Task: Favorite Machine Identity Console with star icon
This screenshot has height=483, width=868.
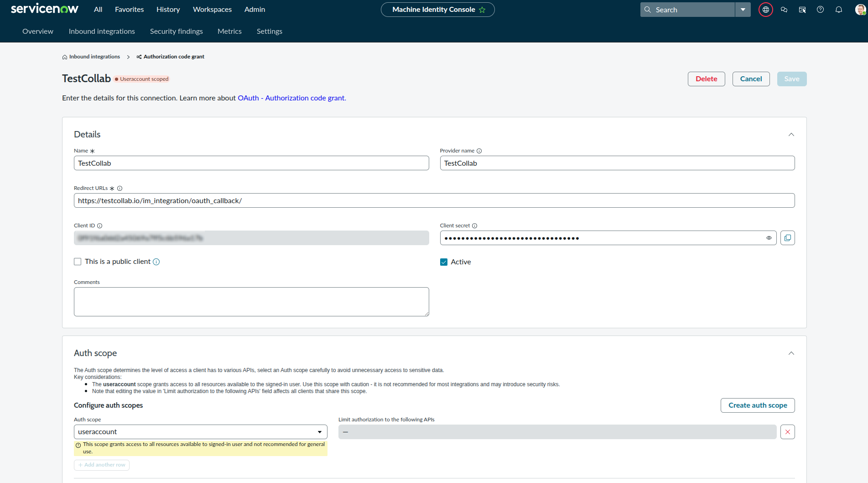Action: 482,10
